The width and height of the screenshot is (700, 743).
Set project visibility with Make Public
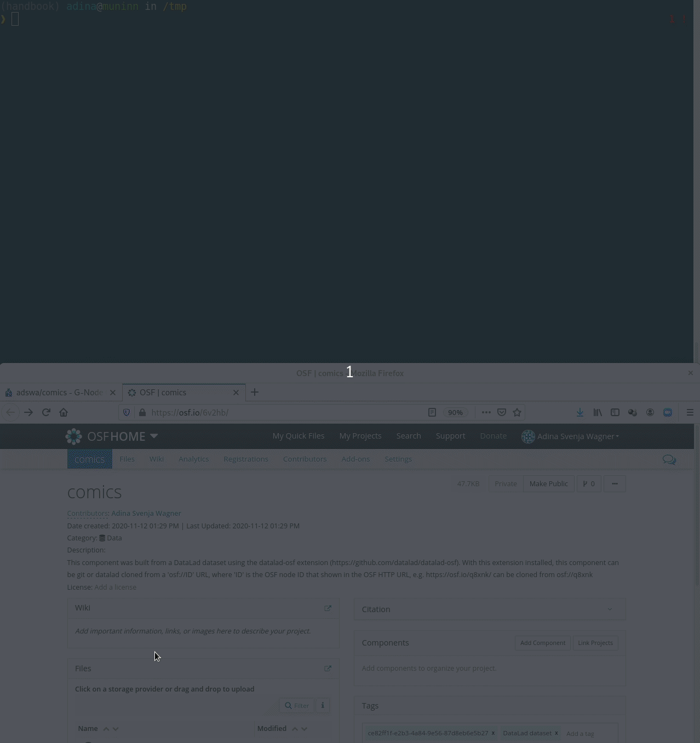coord(548,483)
